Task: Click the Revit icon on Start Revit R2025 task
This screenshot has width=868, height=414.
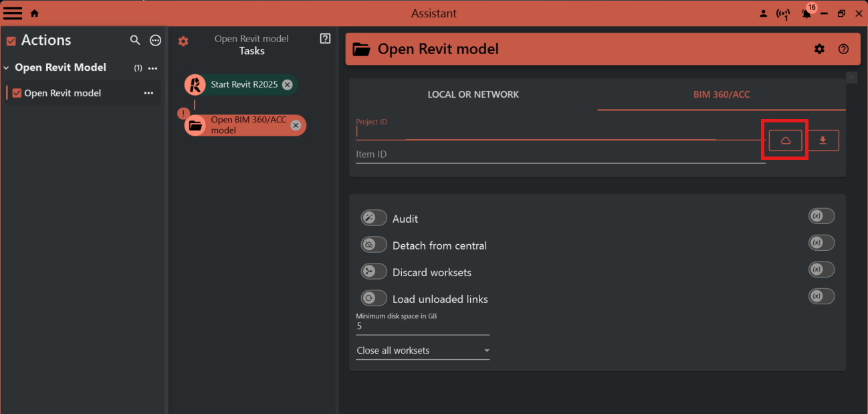Action: (x=195, y=84)
